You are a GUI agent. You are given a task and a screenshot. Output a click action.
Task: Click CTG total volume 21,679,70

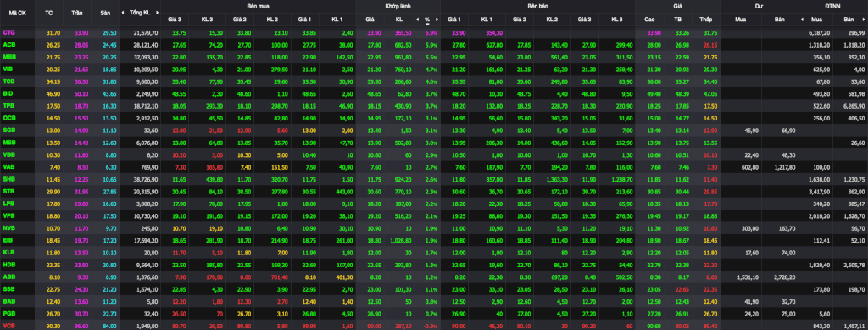pos(146,33)
